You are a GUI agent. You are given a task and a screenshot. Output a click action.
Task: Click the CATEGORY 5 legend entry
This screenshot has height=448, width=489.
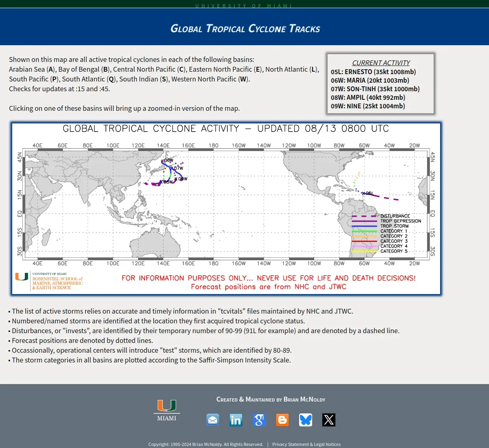point(379,251)
